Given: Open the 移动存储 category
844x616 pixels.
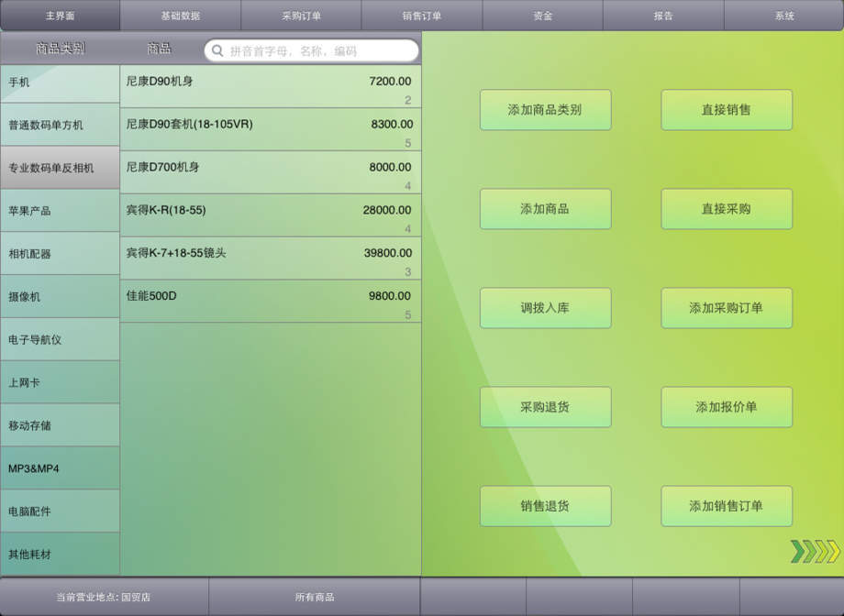Looking at the screenshot, I should tap(61, 425).
